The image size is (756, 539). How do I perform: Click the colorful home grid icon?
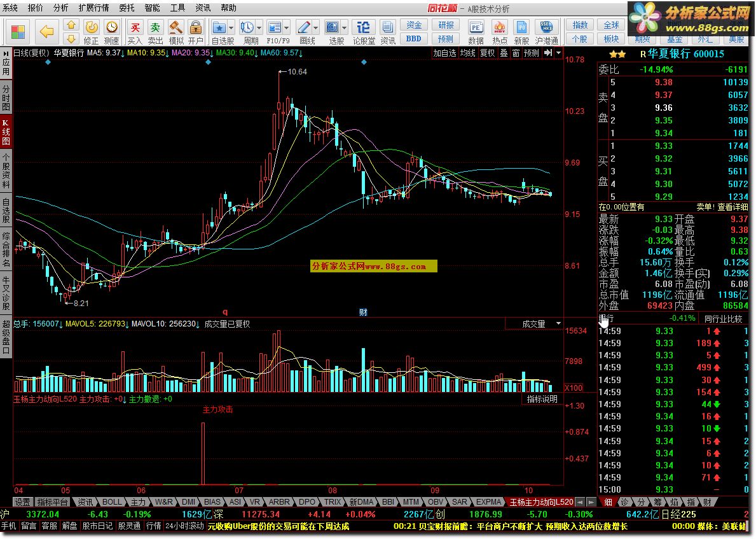click(x=18, y=32)
